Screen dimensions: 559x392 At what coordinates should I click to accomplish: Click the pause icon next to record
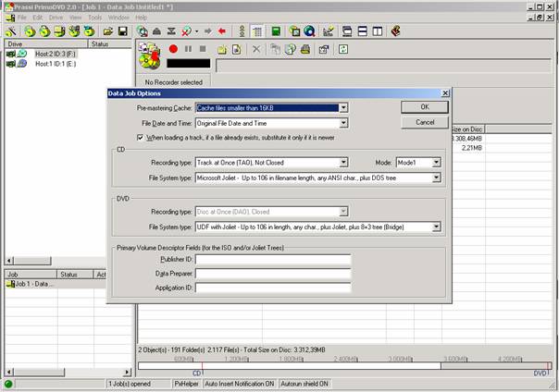tap(189, 48)
